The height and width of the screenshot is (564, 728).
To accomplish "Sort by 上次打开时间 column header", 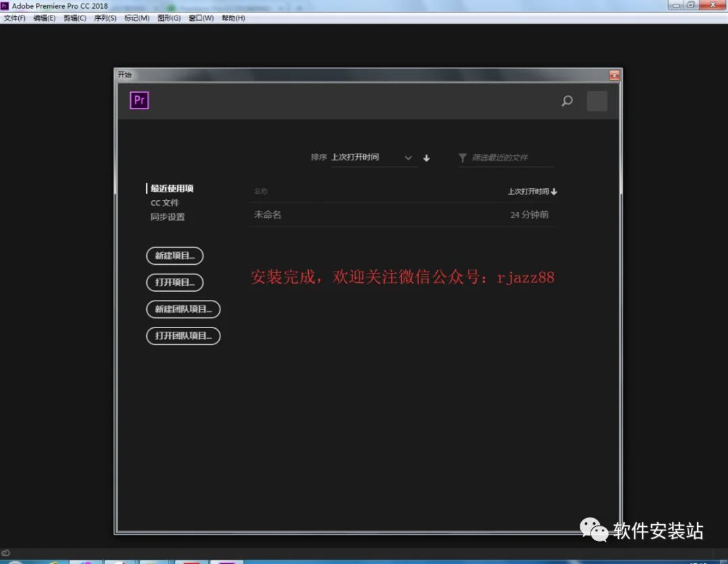I will point(532,191).
